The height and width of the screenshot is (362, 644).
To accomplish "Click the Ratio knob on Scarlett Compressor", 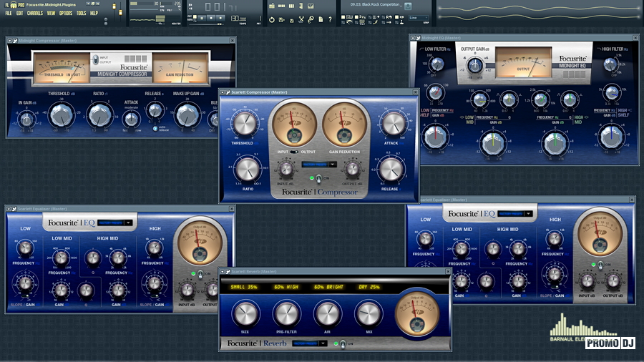I will (x=248, y=170).
